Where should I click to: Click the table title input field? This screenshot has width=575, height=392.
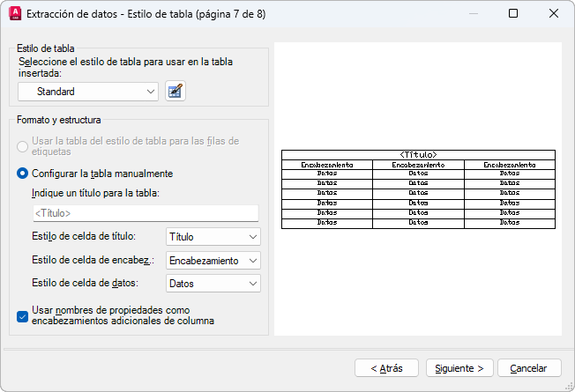145,213
